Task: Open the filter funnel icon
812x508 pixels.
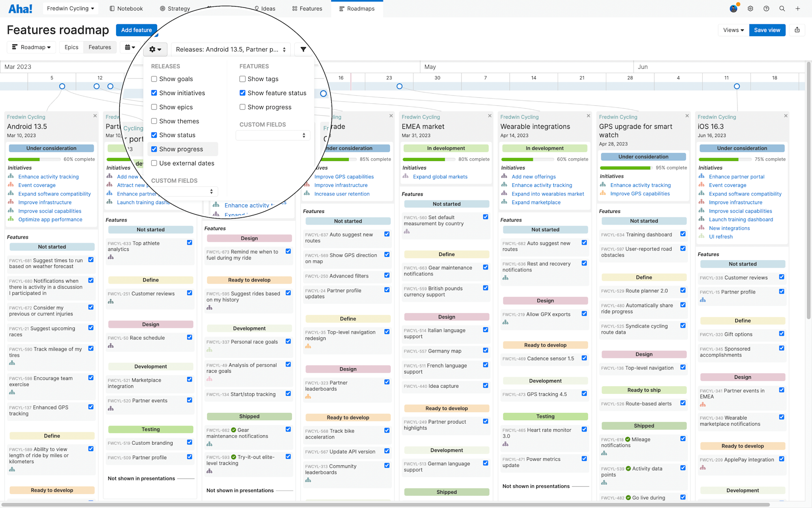Action: [303, 50]
